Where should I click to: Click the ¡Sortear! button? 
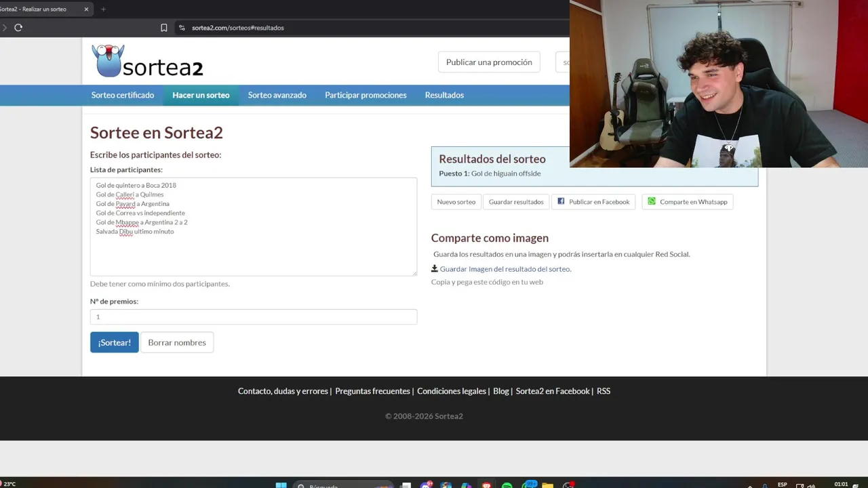(115, 342)
